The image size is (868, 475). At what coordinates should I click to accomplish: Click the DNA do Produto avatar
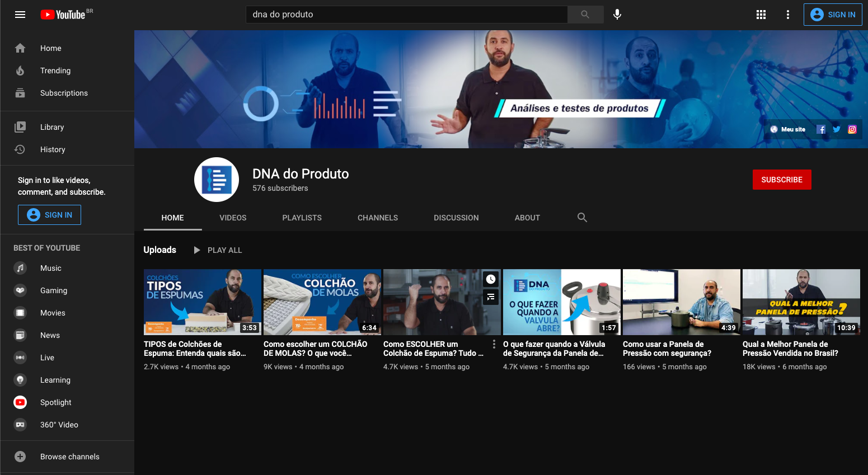point(217,180)
